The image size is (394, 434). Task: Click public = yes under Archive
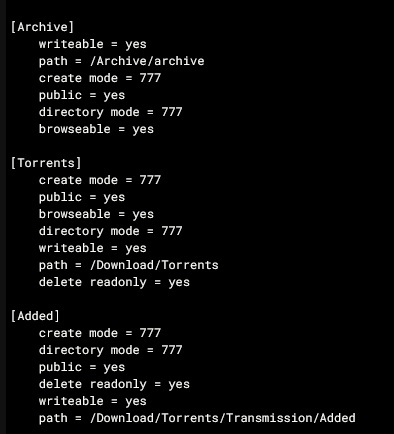pyautogui.click(x=82, y=95)
